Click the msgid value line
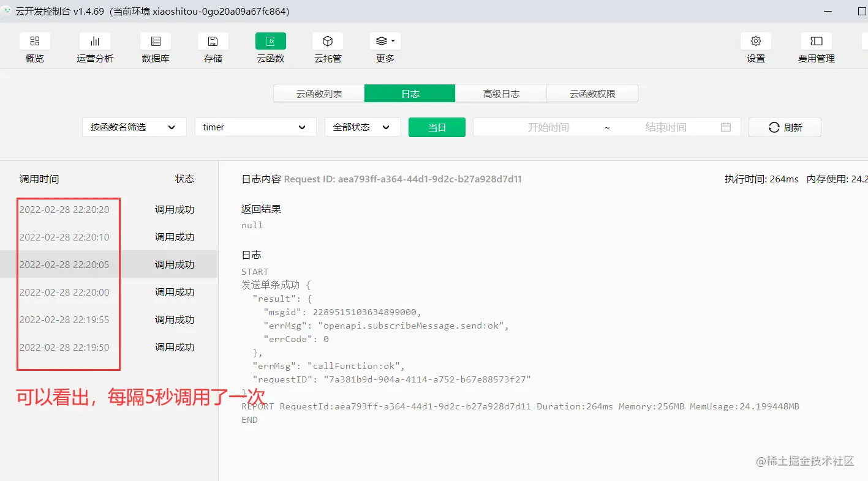The width and height of the screenshot is (868, 481). (342, 311)
